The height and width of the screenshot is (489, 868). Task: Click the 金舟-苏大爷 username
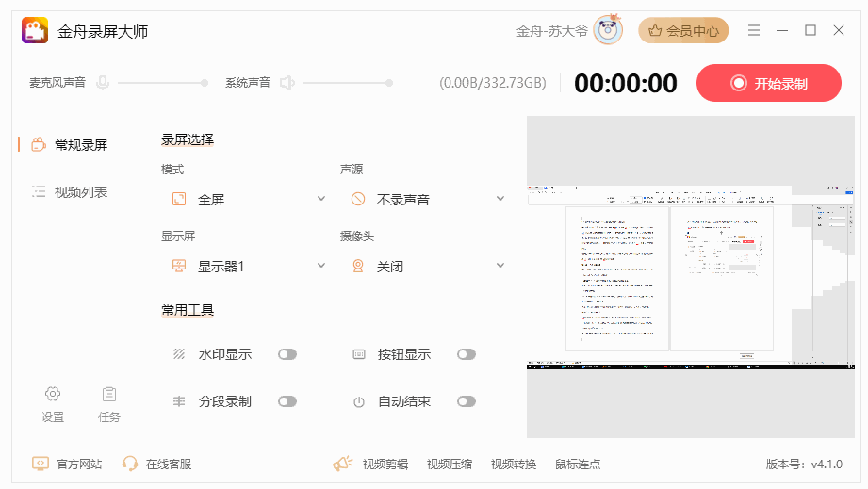[551, 31]
